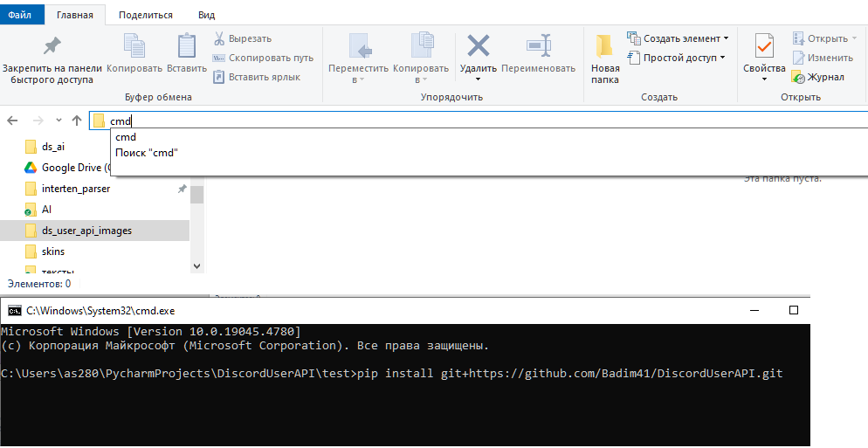Go up one folder level
Screen dimensions: 868x448
(77, 121)
